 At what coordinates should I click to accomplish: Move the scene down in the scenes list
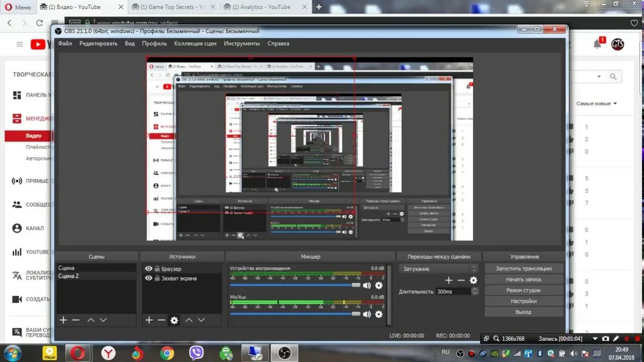(103, 320)
